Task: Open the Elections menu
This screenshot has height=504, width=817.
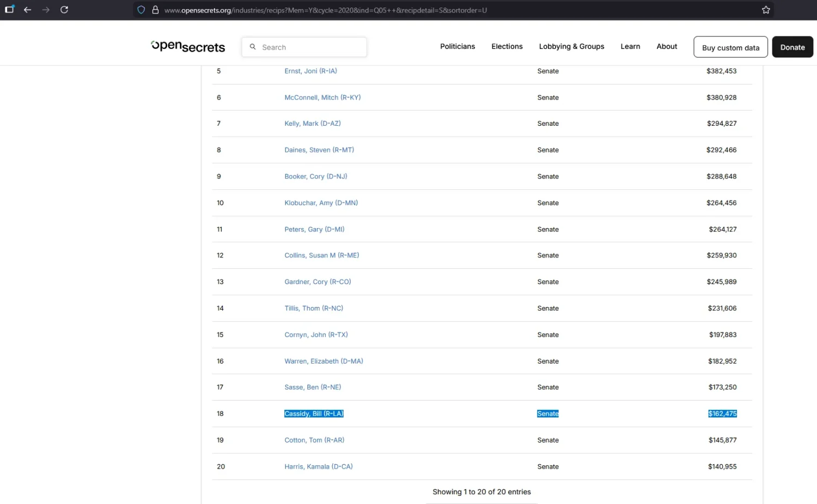Action: (x=507, y=47)
